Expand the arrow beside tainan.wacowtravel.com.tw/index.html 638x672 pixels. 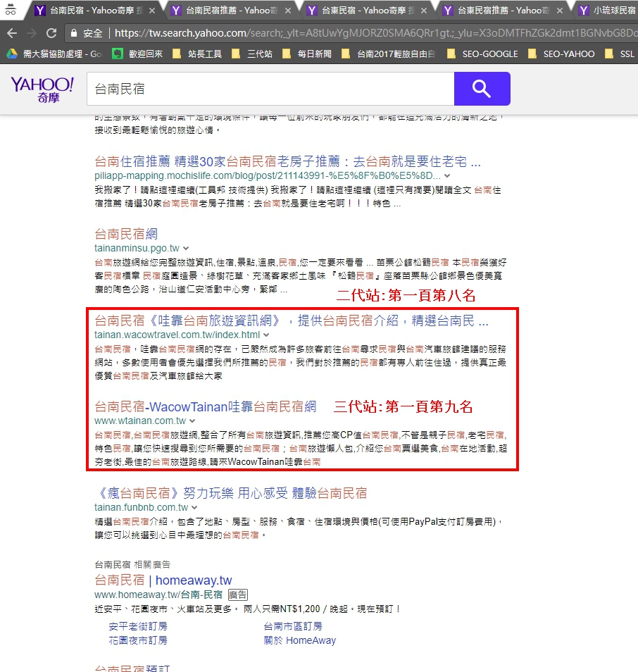[266, 335]
